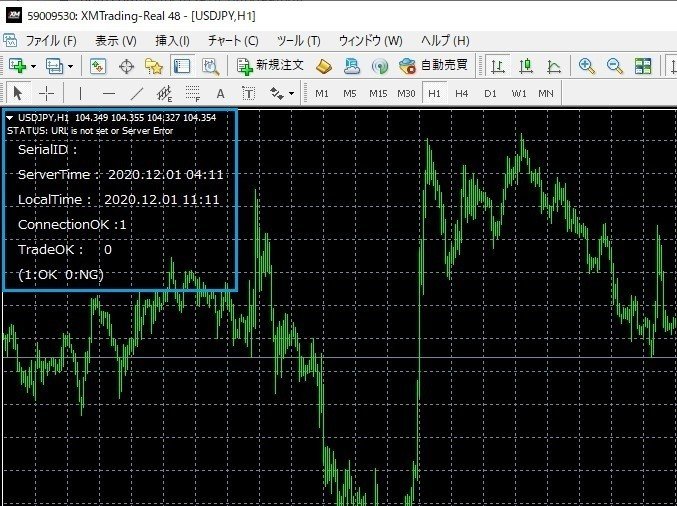Expand the Profiles dropdown arrow
The height and width of the screenshot is (506, 677).
(x=70, y=66)
